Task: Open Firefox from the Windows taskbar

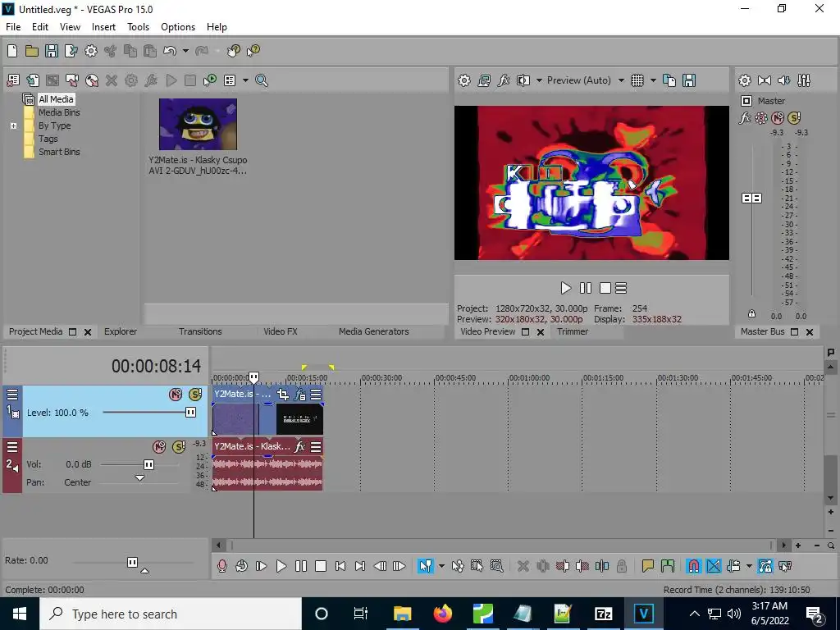Action: tap(442, 614)
